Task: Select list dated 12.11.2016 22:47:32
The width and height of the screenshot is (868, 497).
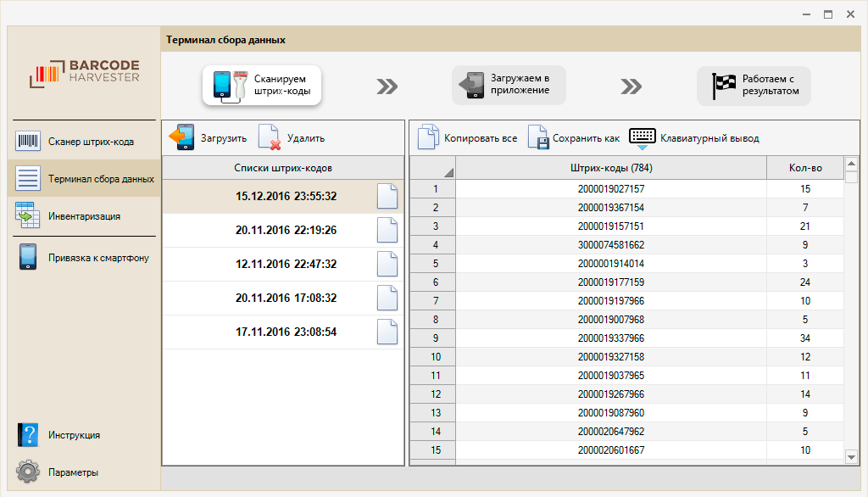Action: point(283,264)
